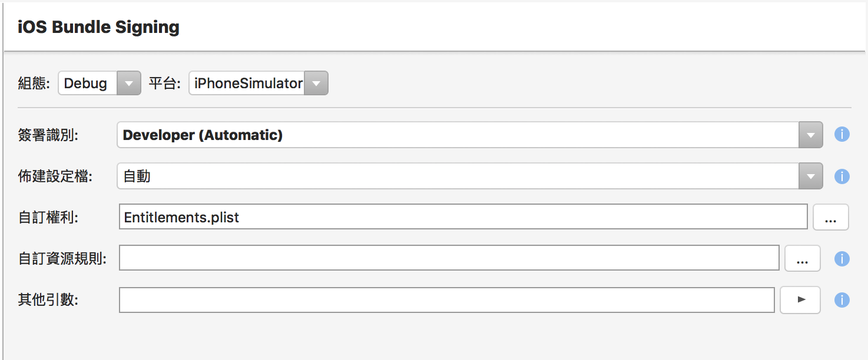Expand the Developer (Automatic) dropdown arrow
Viewport: 868px width, 360px height.
click(x=811, y=135)
